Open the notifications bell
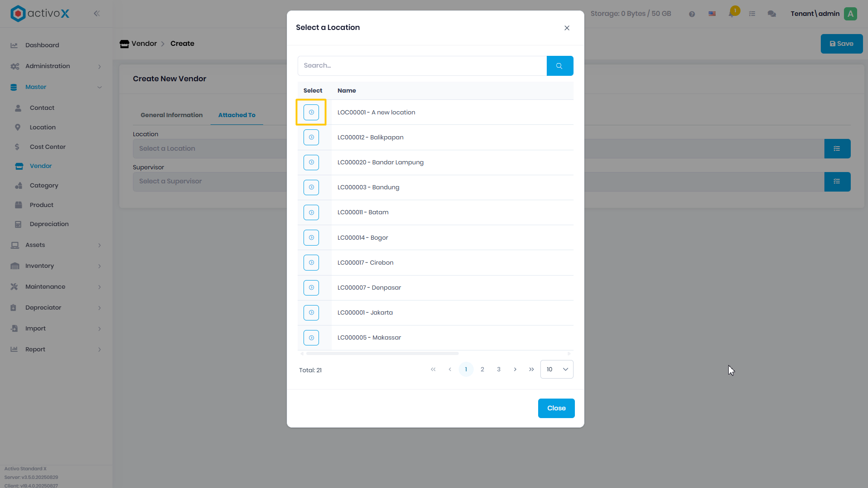 point(731,14)
